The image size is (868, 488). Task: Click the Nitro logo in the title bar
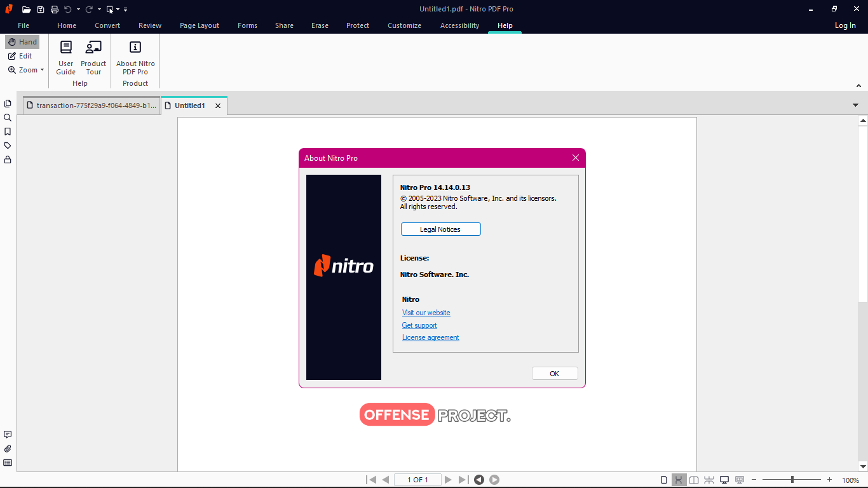point(9,9)
